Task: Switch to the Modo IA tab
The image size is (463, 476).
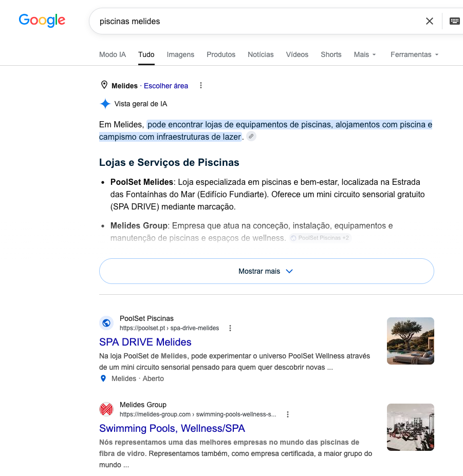Action: [x=113, y=54]
